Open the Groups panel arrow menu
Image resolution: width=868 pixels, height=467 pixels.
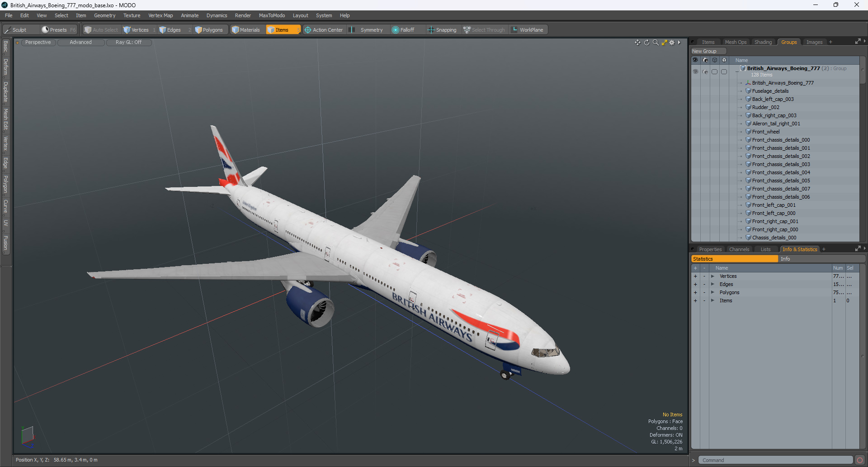pos(864,42)
